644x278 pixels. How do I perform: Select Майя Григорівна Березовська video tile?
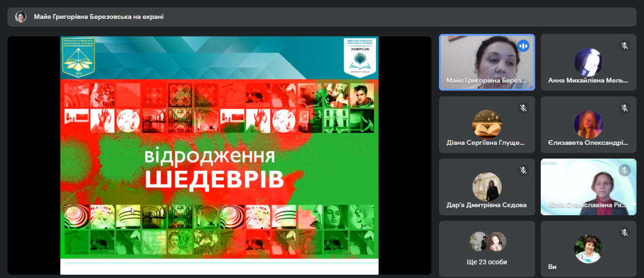[x=486, y=62]
